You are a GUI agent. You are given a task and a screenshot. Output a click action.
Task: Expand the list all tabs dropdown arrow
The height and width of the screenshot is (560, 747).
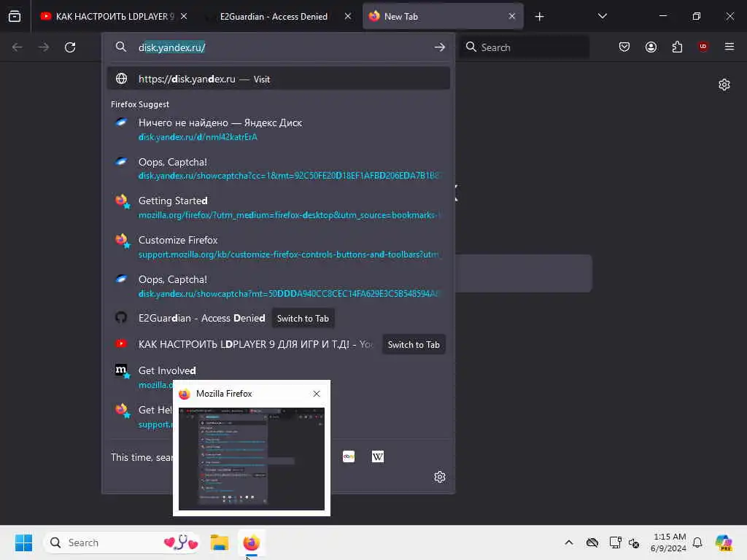click(602, 16)
